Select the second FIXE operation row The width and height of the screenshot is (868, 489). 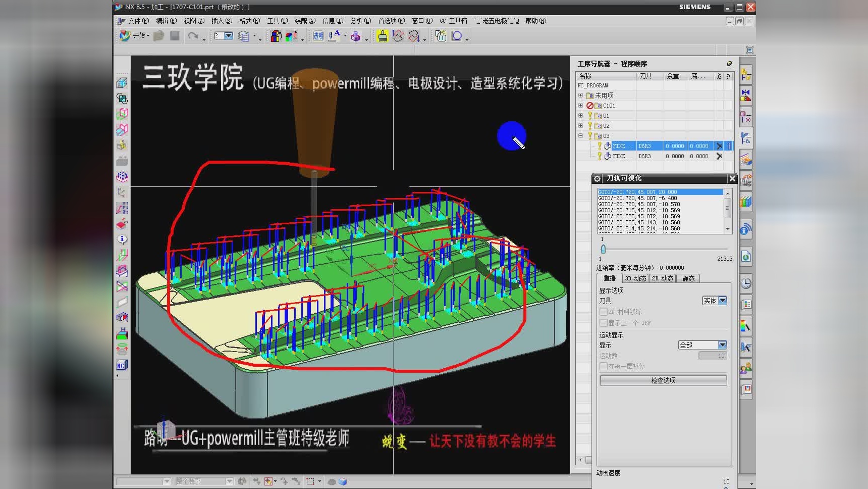click(655, 156)
